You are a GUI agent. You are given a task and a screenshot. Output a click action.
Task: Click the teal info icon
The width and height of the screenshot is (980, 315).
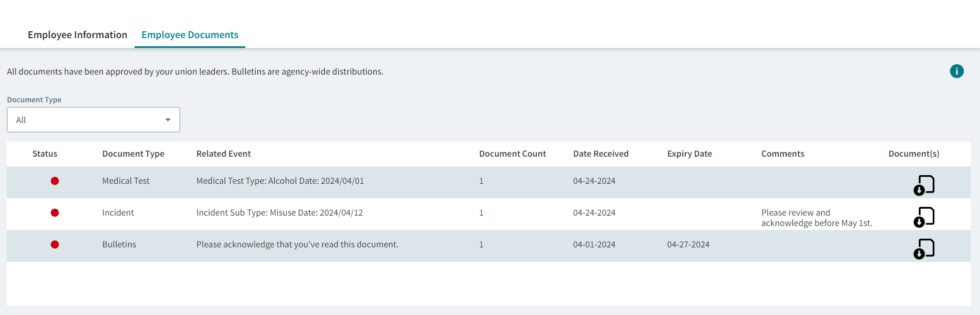[x=956, y=71]
